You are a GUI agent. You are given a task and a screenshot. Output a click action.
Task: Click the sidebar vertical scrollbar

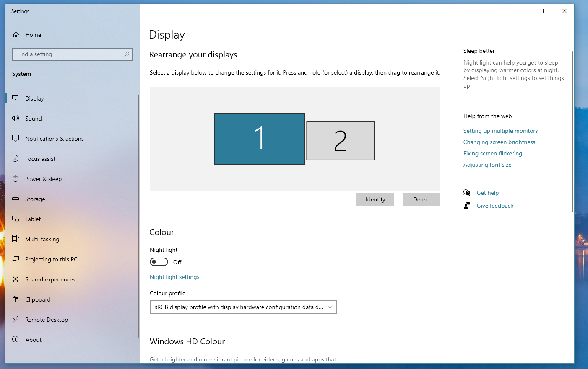[x=138, y=216]
